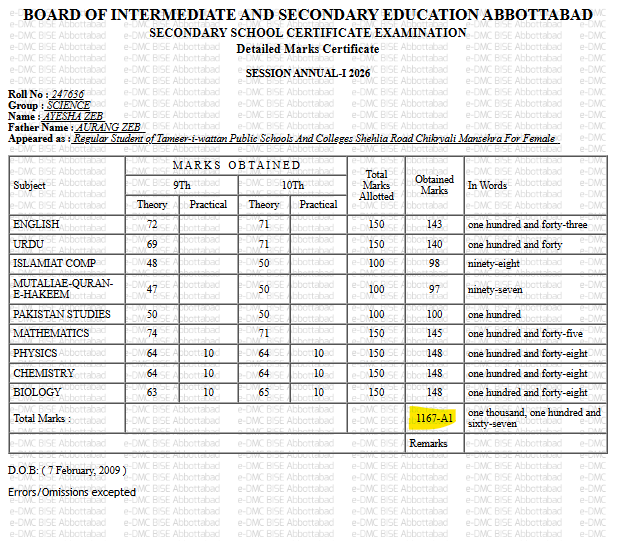
Task: Click the 'Secondary School Certificate Examination' heading
Action: click(x=308, y=33)
